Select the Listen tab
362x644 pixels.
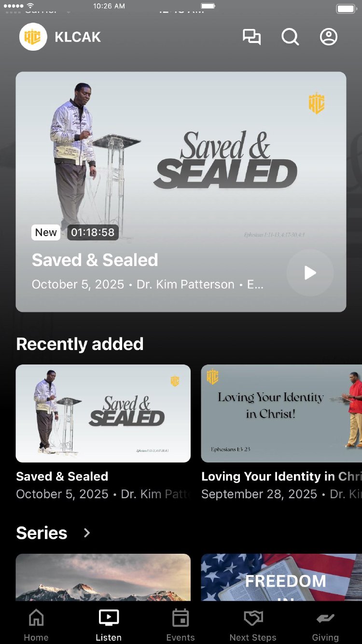[x=109, y=625]
